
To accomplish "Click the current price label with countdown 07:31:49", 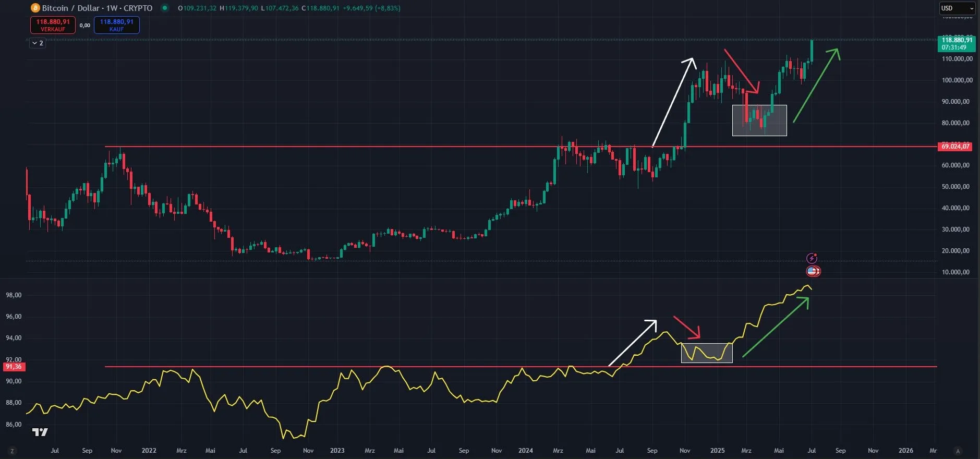I will click(x=955, y=43).
